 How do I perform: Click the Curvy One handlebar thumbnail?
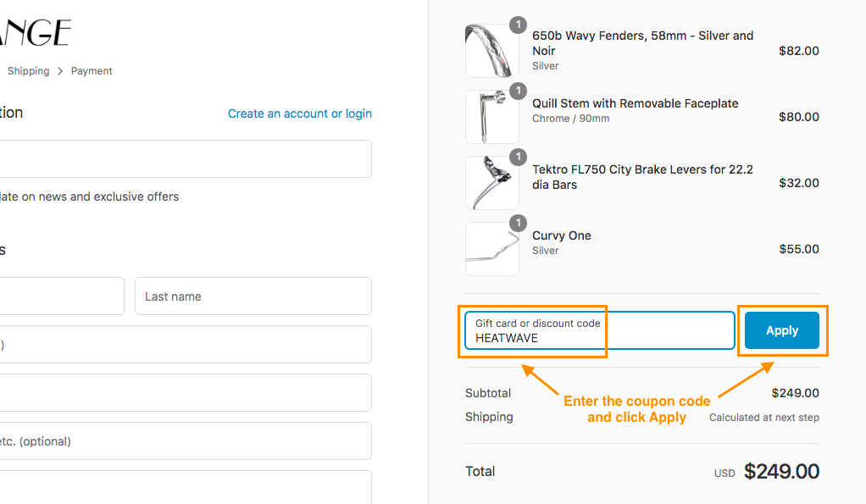491,249
